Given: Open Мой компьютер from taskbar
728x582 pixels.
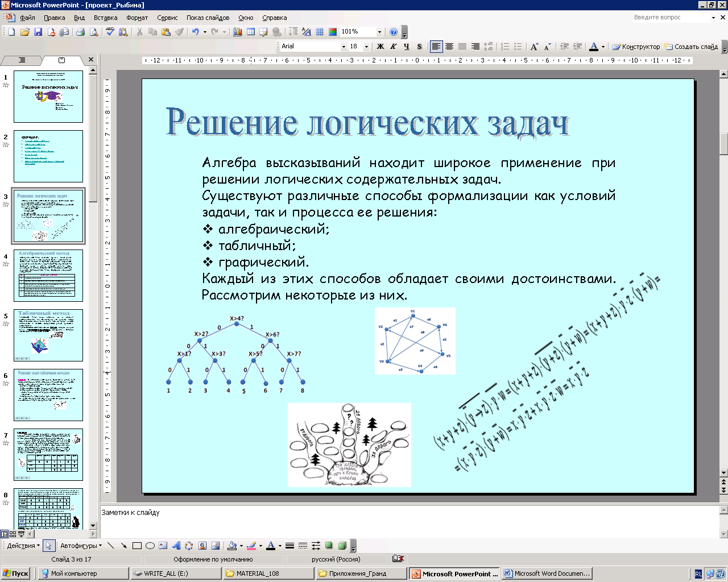Looking at the screenshot, I should click(84, 573).
